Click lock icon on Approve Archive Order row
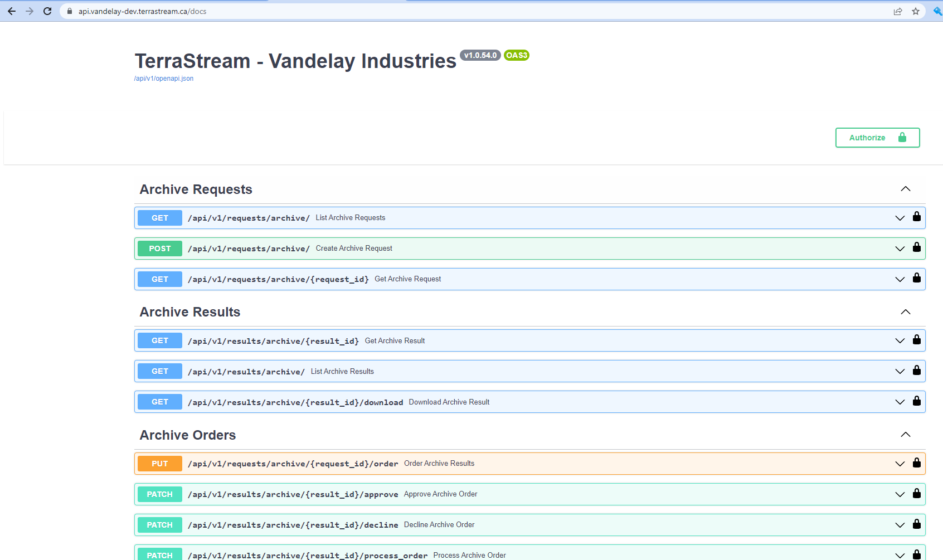Viewport: 943px width, 560px height. click(917, 494)
